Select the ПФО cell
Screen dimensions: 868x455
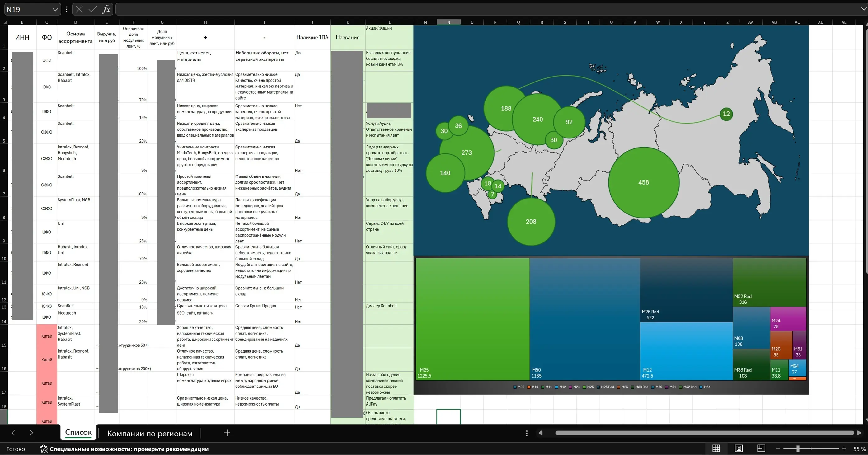click(47, 253)
